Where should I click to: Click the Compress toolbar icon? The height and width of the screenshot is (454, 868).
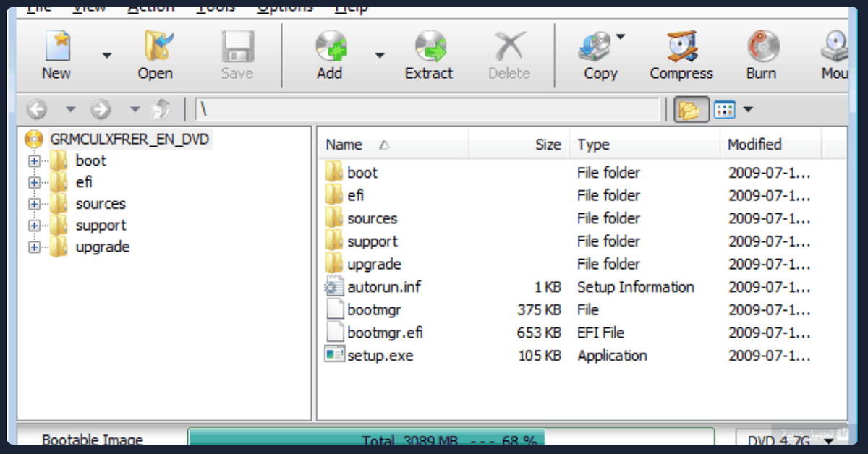[x=681, y=46]
